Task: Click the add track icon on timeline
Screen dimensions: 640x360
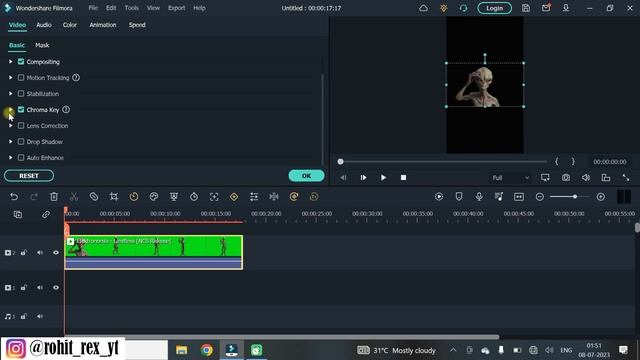Action: click(x=18, y=214)
